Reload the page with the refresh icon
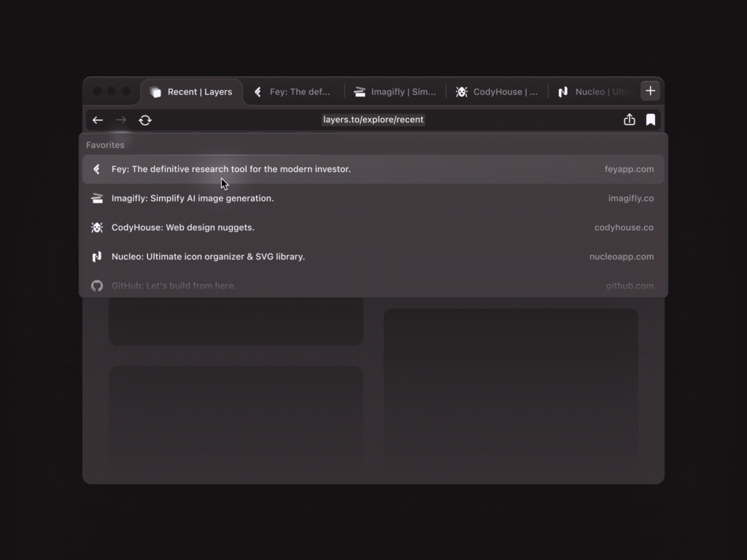The height and width of the screenshot is (560, 747). click(x=145, y=120)
